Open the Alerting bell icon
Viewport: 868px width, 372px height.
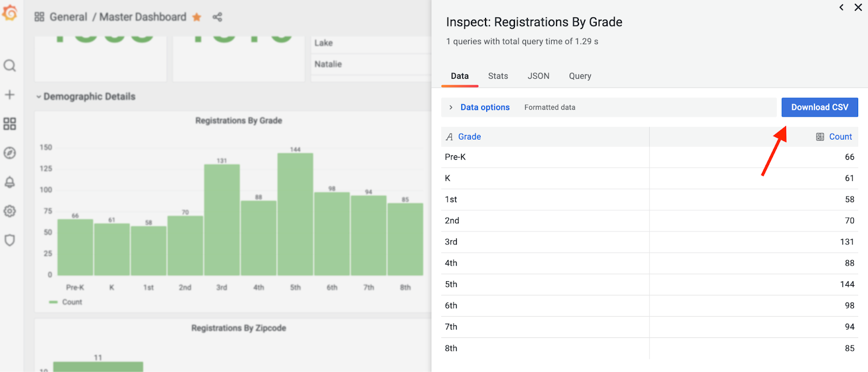pyautogui.click(x=10, y=182)
